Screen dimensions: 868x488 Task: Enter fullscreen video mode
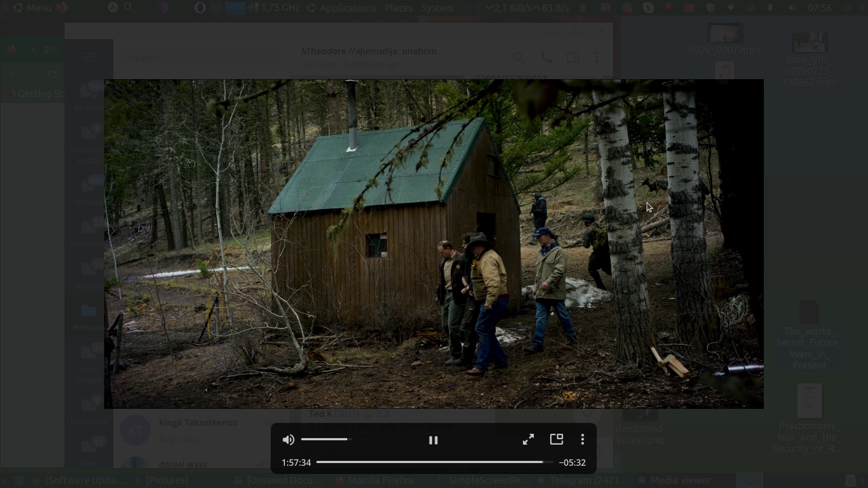click(x=528, y=439)
